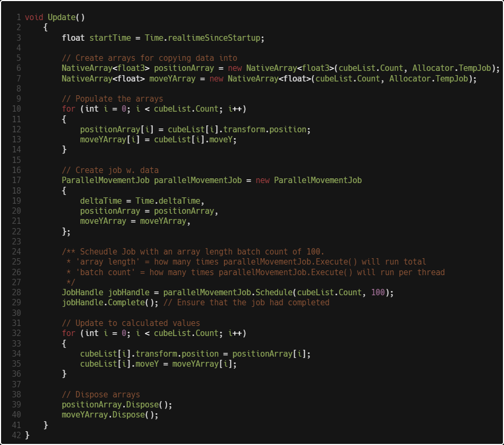This screenshot has width=504, height=445.
Task: Click moveYArray[i] on line 13
Action: (x=110, y=140)
